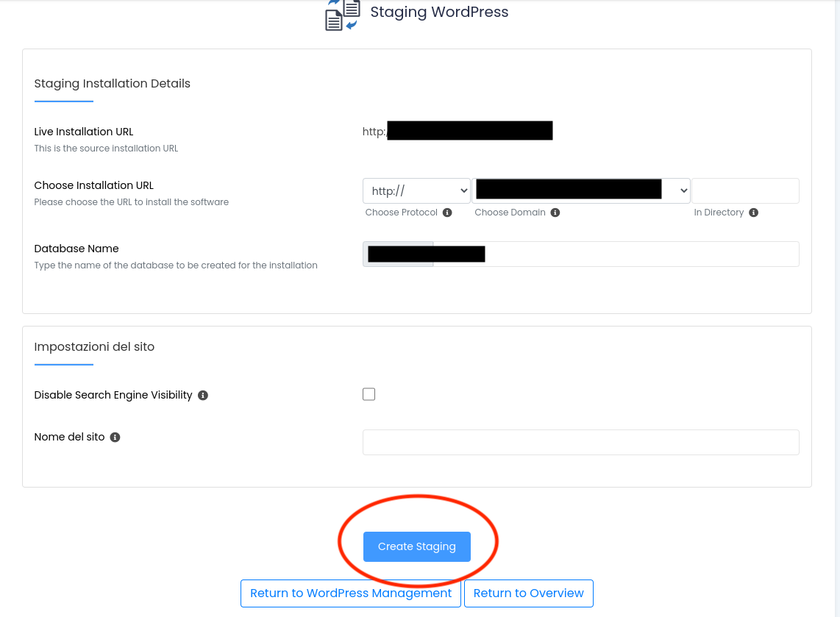Click the Live Installation URL value

pos(457,132)
